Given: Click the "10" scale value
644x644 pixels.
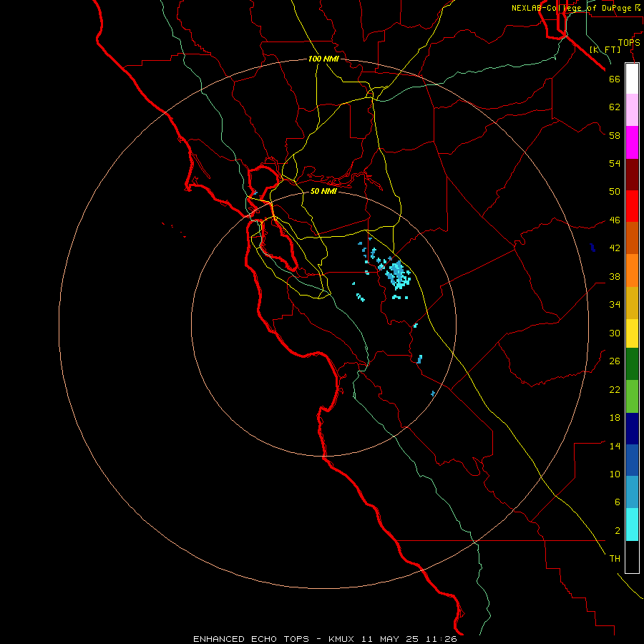Looking at the screenshot, I should (x=615, y=474).
